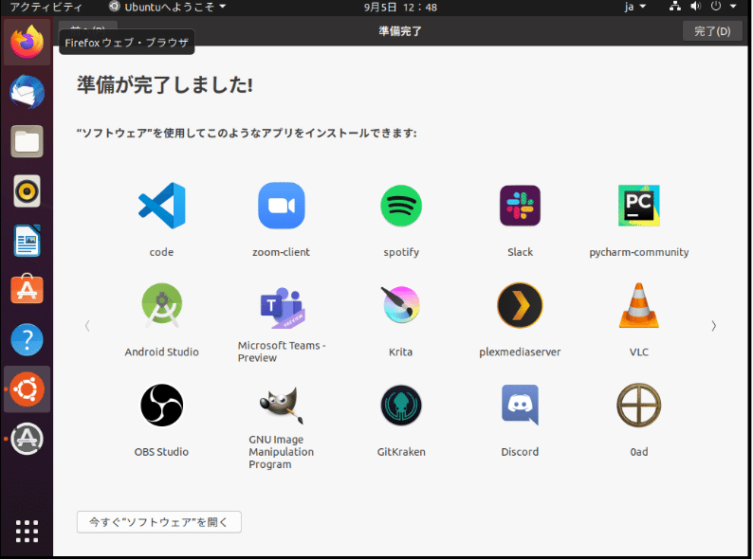Click the volume speaker icon
Image resolution: width=753 pixels, height=560 pixels.
click(695, 7)
